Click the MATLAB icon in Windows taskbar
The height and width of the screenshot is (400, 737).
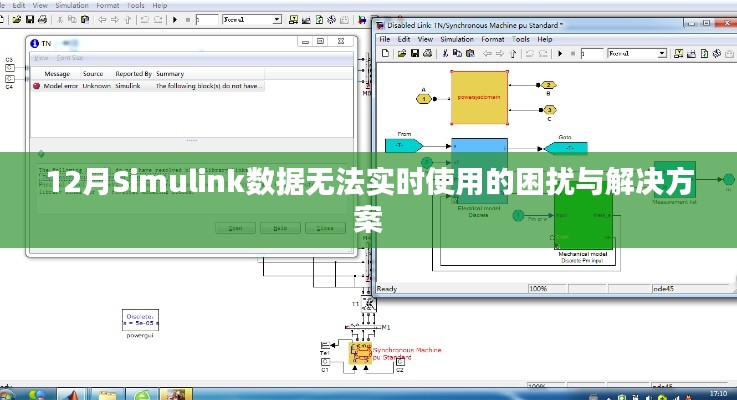(x=71, y=394)
